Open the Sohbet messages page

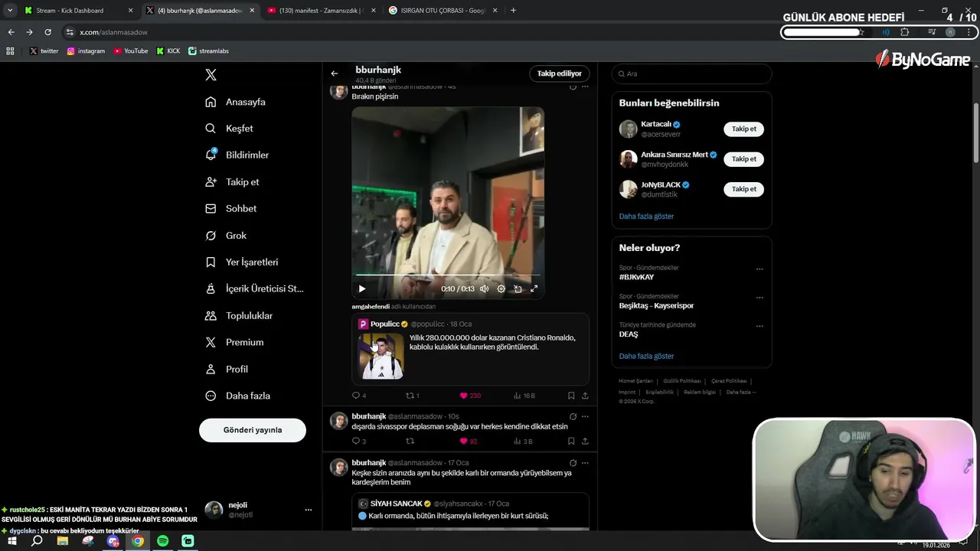tap(231, 208)
